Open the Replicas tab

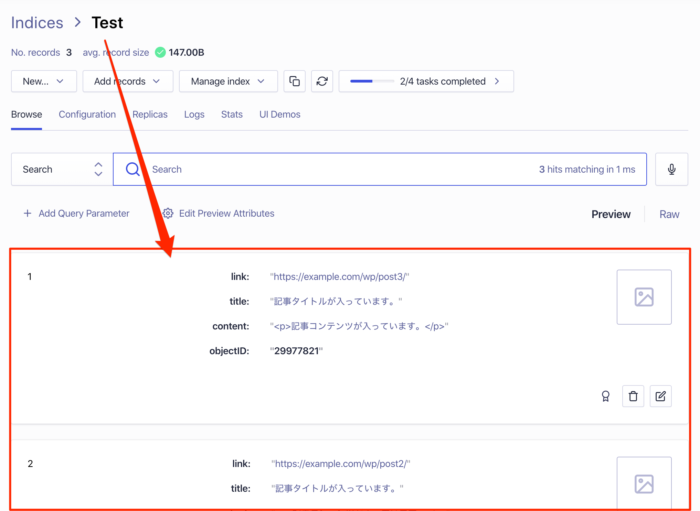150,114
